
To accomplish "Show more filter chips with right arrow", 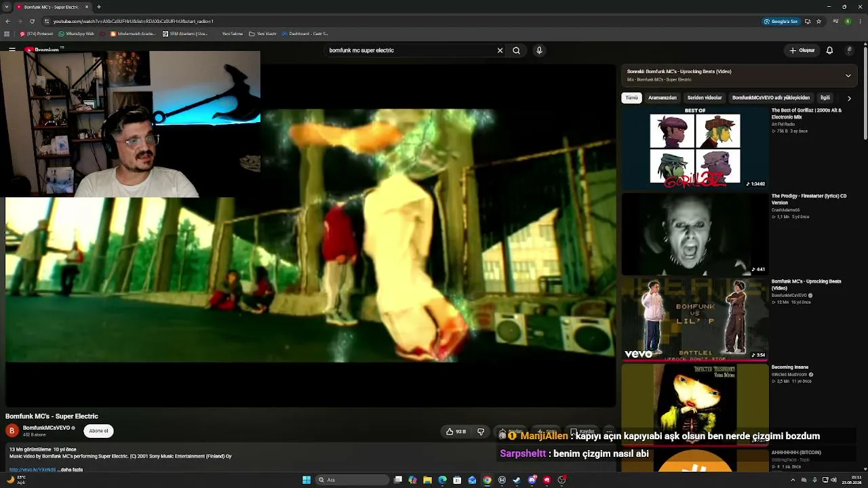I will click(x=849, y=98).
